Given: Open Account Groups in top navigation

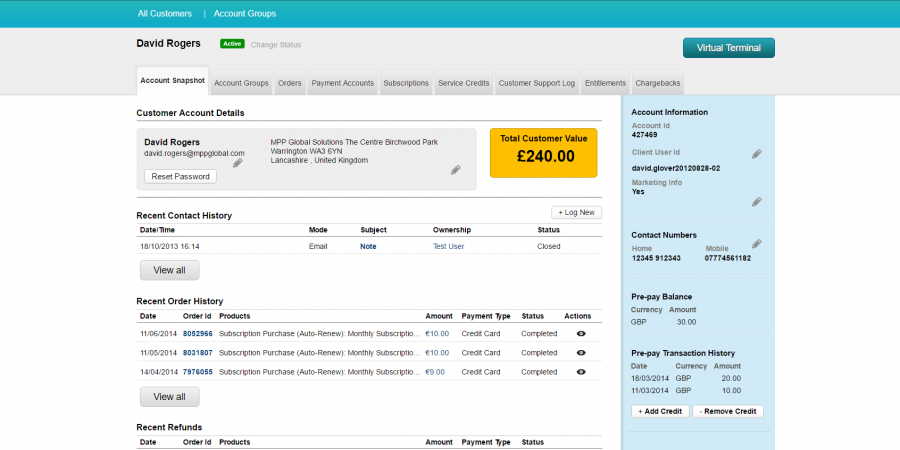Looking at the screenshot, I should click(245, 14).
